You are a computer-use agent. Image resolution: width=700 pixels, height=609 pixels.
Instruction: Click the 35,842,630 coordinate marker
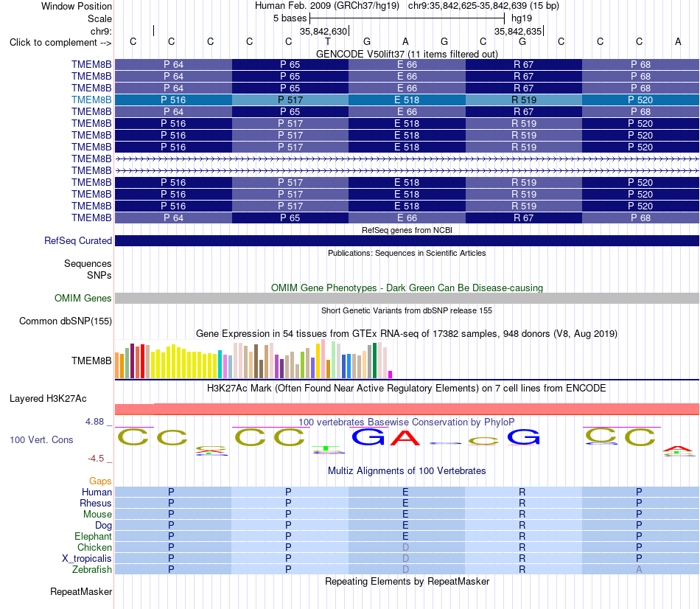click(324, 31)
